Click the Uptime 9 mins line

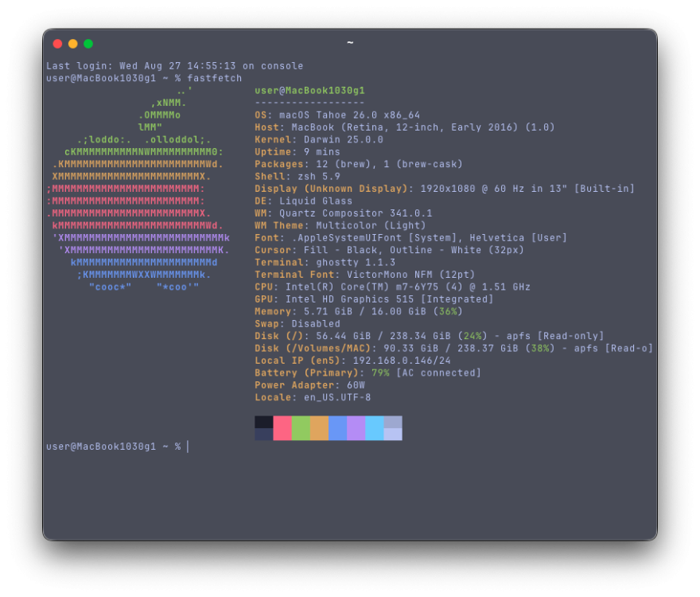(297, 152)
